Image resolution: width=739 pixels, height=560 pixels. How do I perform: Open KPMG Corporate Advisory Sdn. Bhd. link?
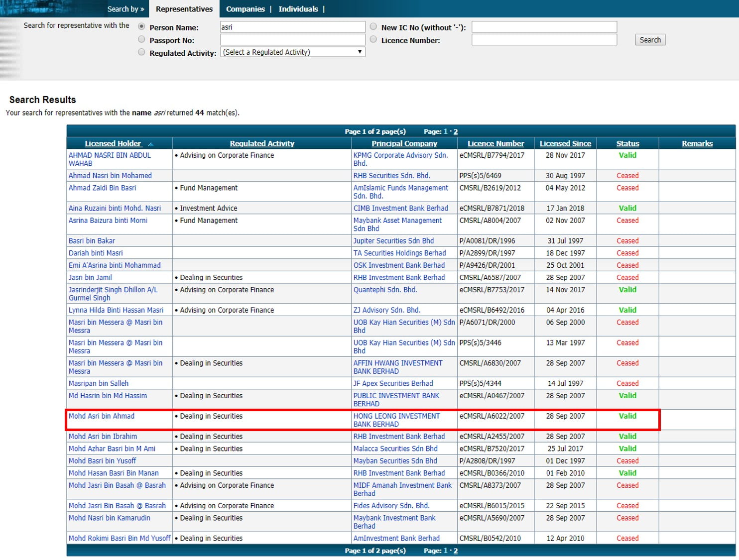point(401,159)
